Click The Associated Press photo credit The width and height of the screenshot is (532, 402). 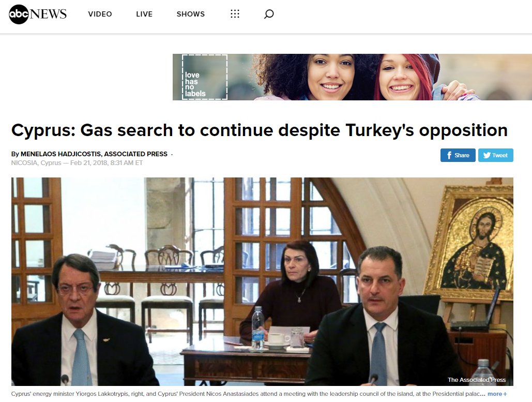point(477,380)
